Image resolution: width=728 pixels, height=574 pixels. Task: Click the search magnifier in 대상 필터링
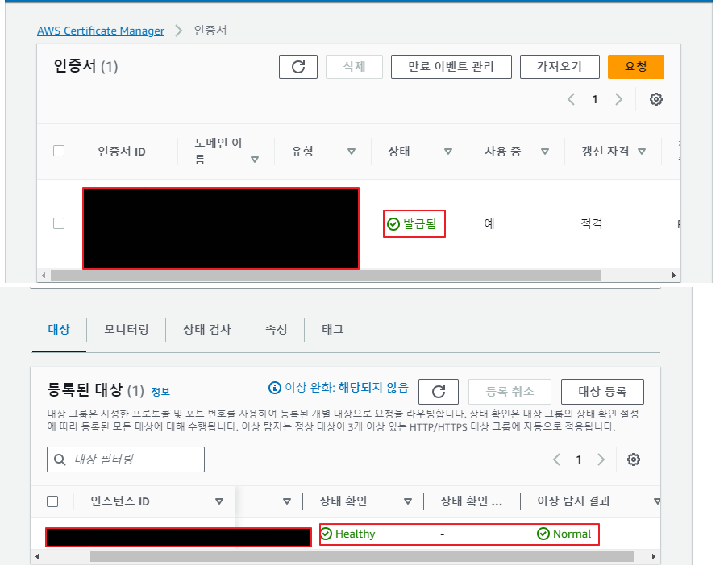[60, 460]
